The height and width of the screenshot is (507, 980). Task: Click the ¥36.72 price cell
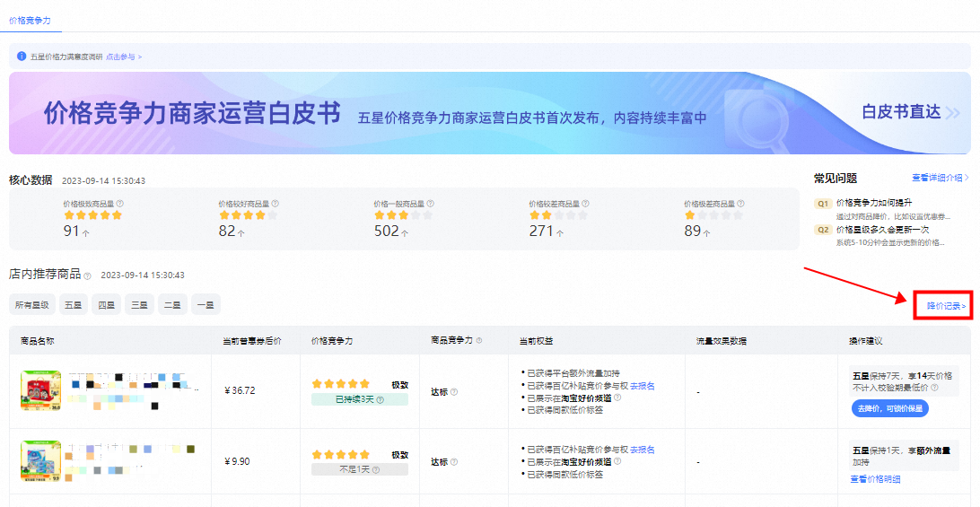click(x=240, y=390)
